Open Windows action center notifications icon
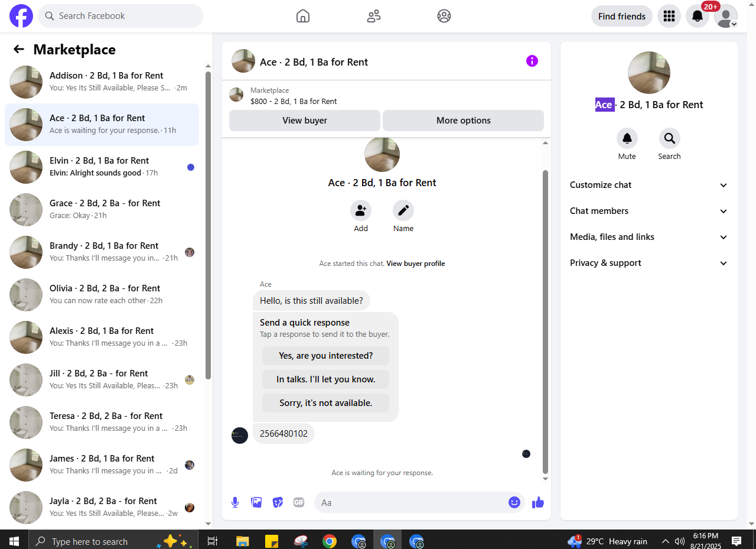This screenshot has width=756, height=549. tap(737, 541)
